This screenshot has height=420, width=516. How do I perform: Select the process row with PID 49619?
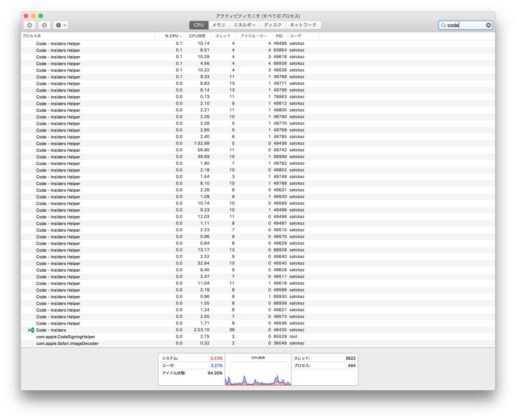click(x=258, y=283)
